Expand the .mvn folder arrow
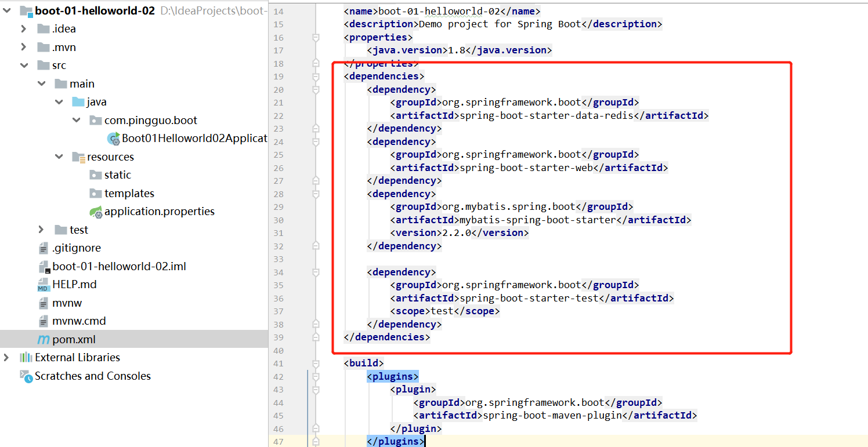The image size is (868, 447). pos(24,47)
